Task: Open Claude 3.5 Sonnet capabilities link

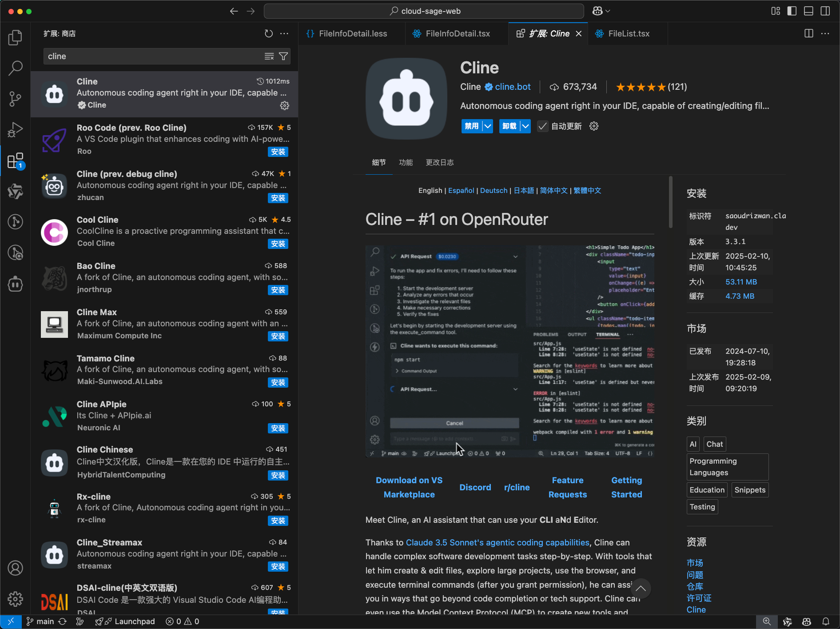Action: click(498, 542)
